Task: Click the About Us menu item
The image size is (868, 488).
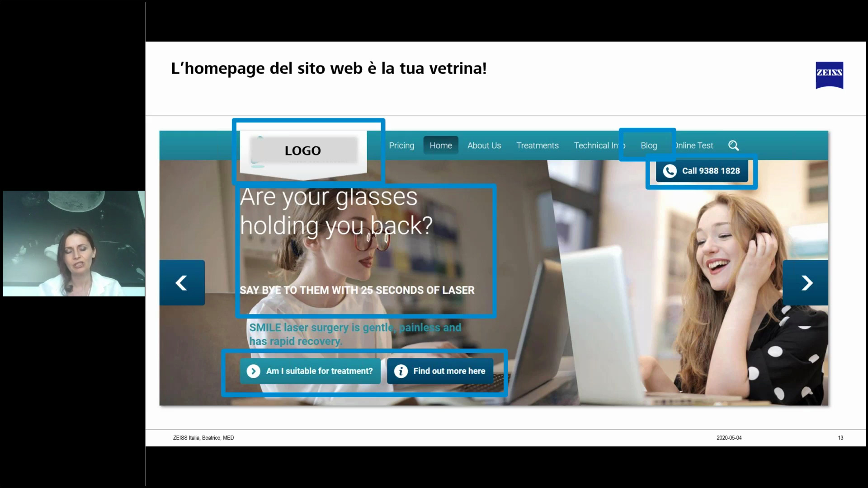Action: pos(484,145)
